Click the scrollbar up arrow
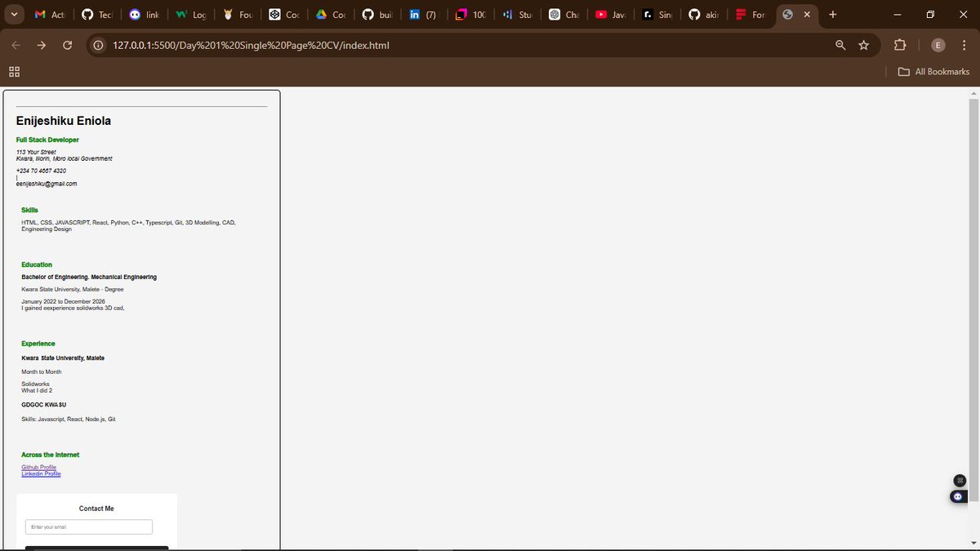 pyautogui.click(x=973, y=91)
